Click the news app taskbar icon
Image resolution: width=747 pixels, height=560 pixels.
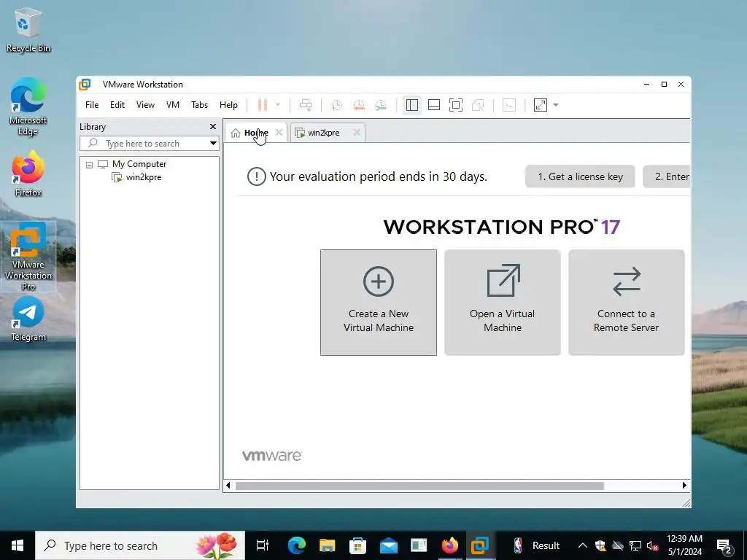419,545
